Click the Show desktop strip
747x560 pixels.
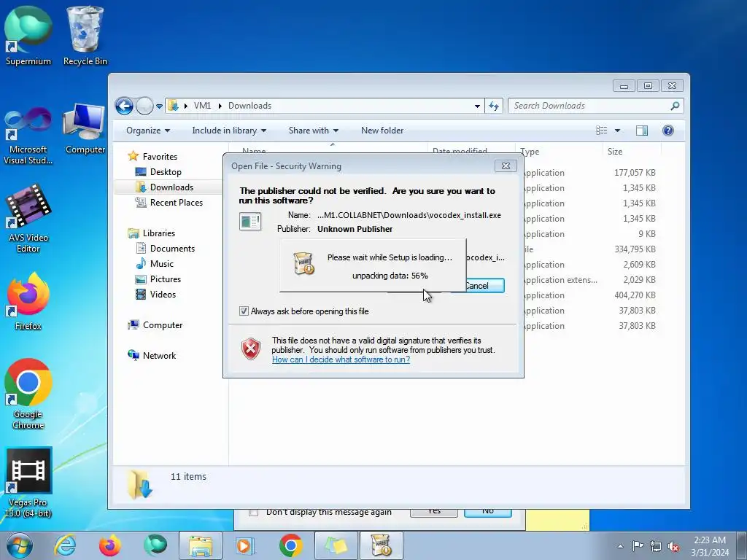(x=742, y=546)
